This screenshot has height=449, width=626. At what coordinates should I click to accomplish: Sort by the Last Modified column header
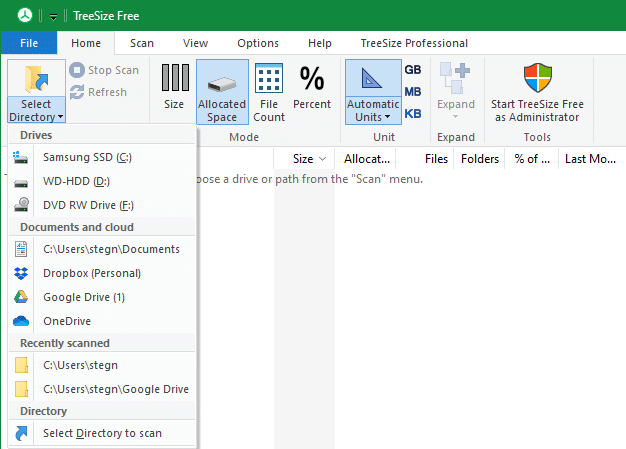590,158
